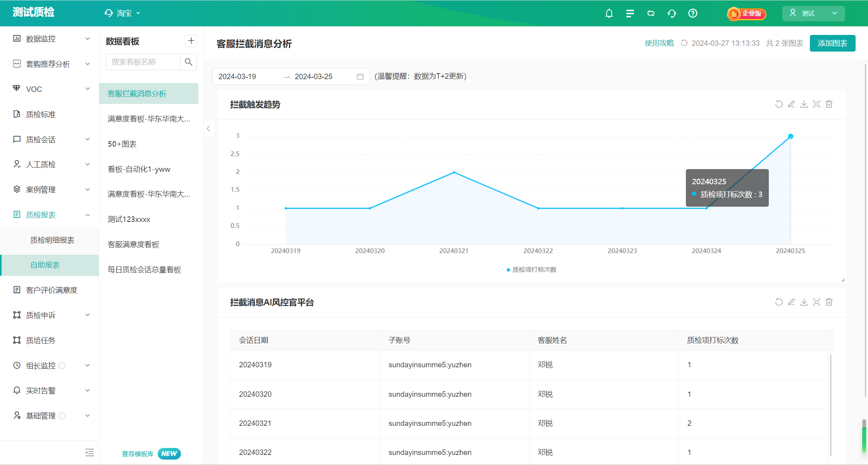Select 自助报表 submenu item
Screen dimensions: 868x465
click(50, 265)
